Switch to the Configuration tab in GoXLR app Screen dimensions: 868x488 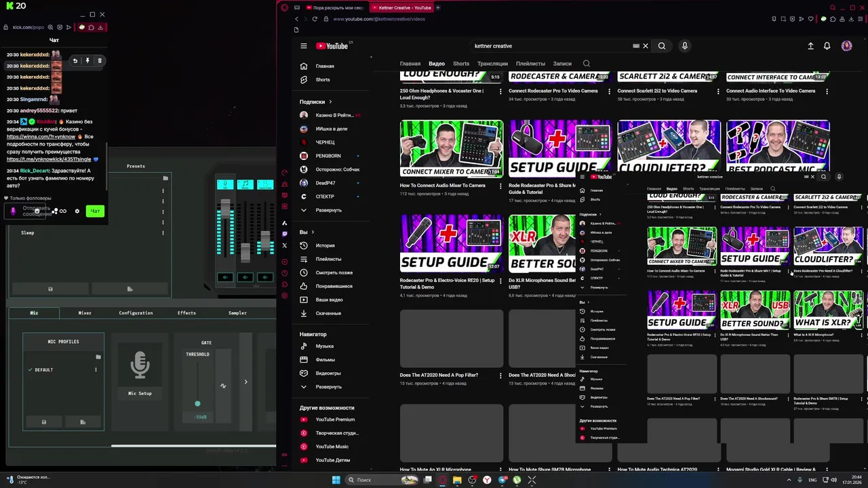[136, 313]
